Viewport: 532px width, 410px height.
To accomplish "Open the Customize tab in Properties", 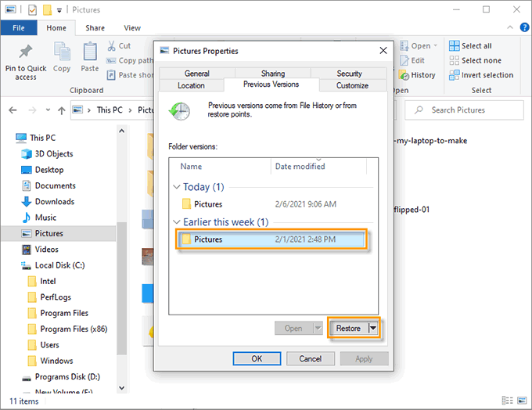I will pyautogui.click(x=352, y=85).
